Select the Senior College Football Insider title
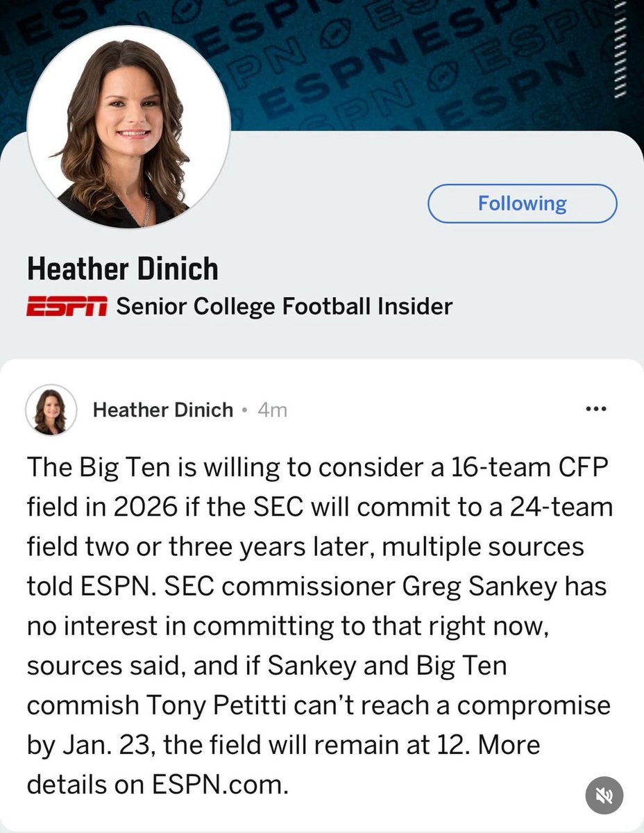 click(x=285, y=306)
